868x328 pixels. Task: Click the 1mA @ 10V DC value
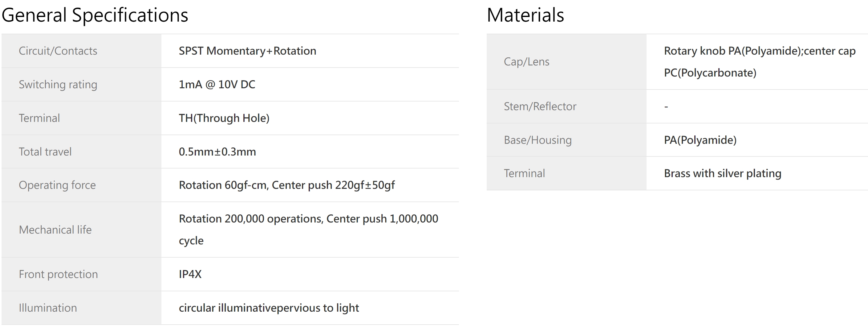pos(217,84)
